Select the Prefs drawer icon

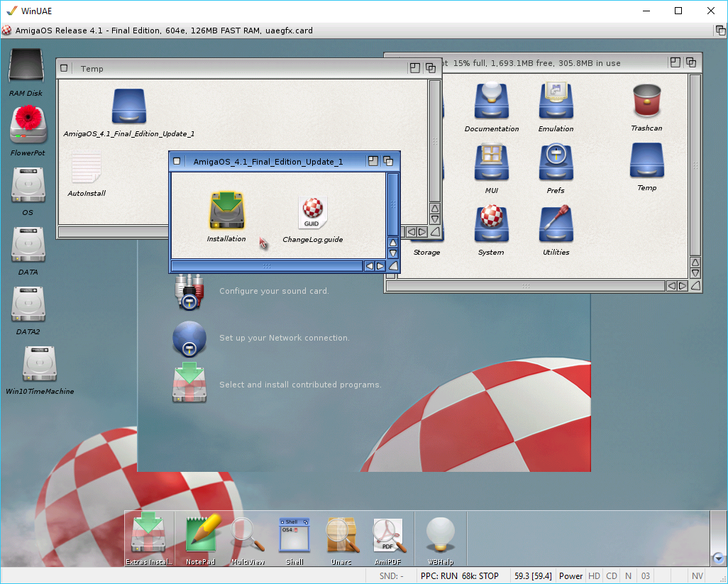[556, 162]
